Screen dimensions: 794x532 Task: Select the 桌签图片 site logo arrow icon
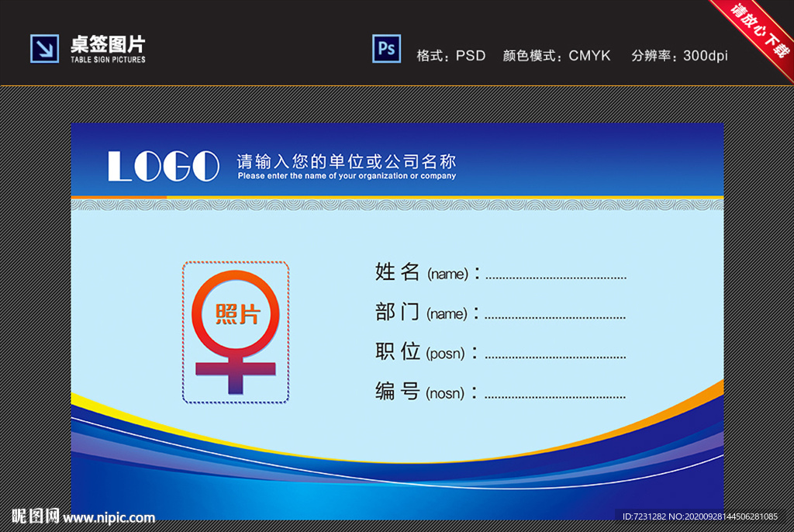point(44,47)
